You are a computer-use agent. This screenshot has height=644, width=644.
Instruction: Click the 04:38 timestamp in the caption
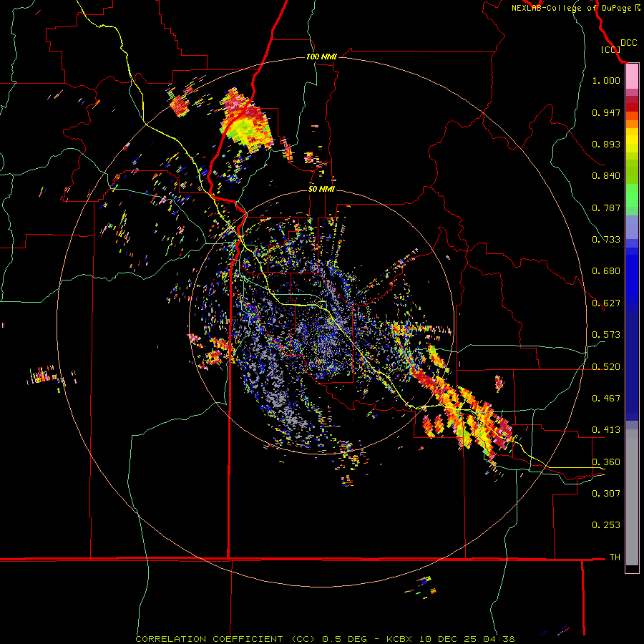coord(499,639)
